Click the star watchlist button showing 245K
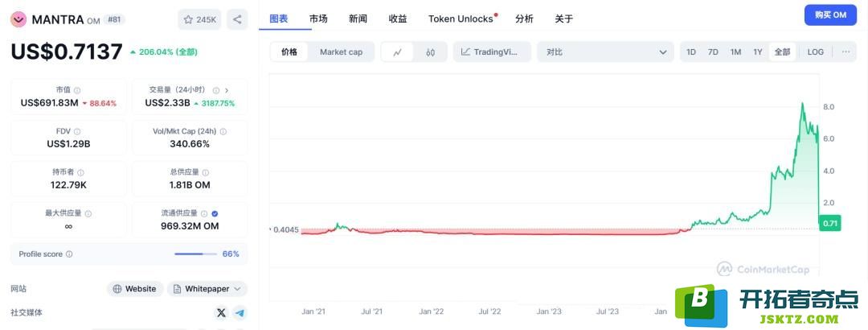Image resolution: width=868 pixels, height=330 pixels. [x=199, y=19]
